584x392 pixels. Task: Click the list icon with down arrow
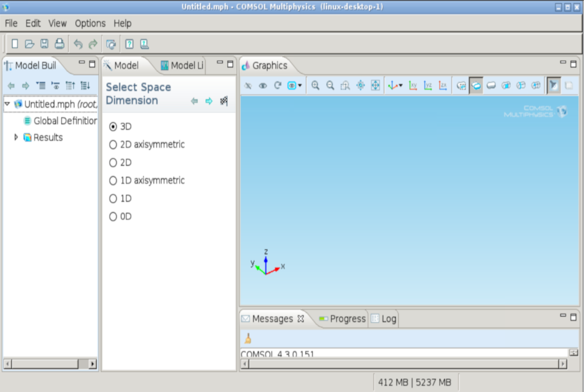(86, 85)
